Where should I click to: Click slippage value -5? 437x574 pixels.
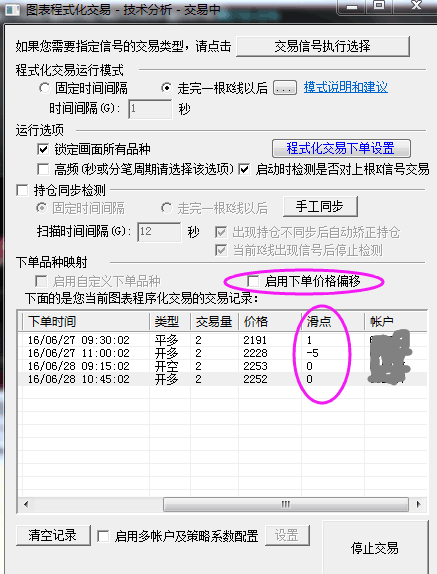click(312, 353)
